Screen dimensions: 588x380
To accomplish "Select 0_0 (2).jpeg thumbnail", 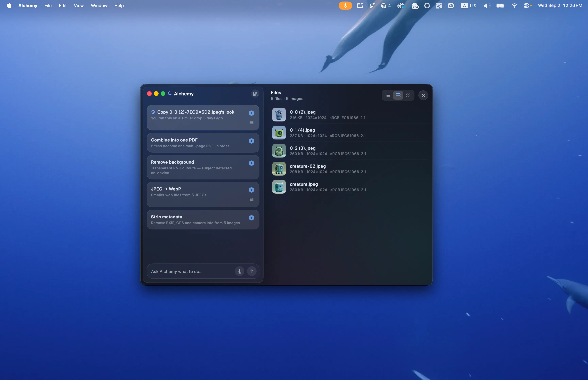I will coord(279,115).
